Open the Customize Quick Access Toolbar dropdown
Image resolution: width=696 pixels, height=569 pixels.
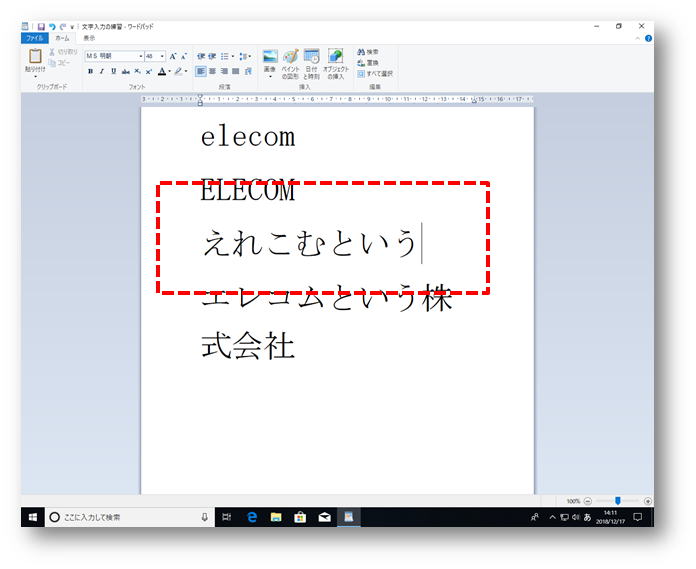click(72, 27)
